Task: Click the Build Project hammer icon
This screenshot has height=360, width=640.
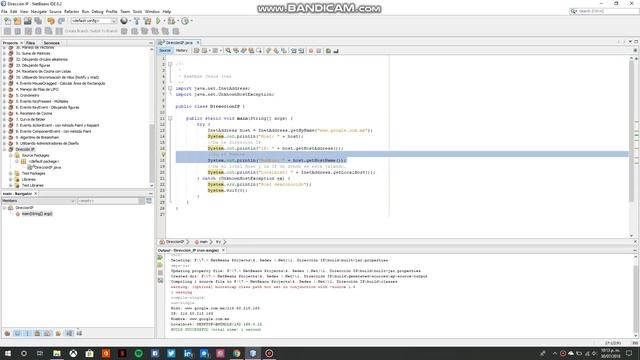Action: pos(137,21)
